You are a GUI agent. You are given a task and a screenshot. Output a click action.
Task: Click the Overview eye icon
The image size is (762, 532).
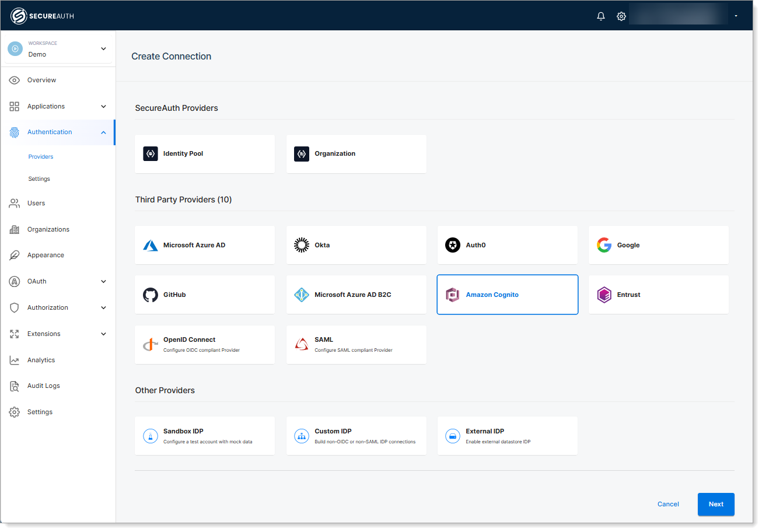[x=15, y=80]
